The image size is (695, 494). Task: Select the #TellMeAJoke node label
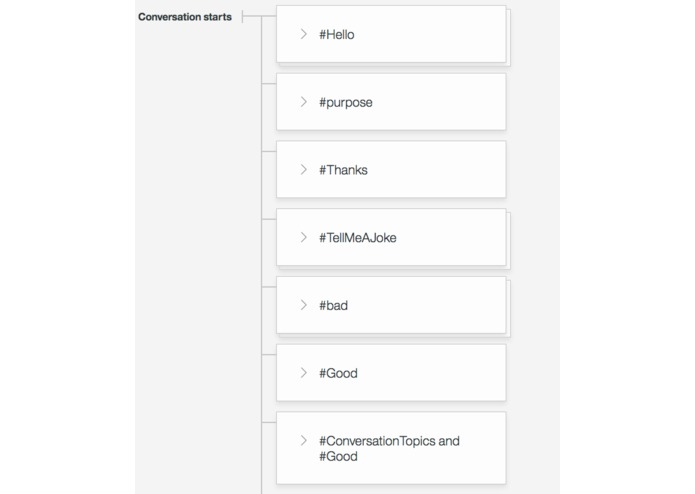[x=358, y=238]
